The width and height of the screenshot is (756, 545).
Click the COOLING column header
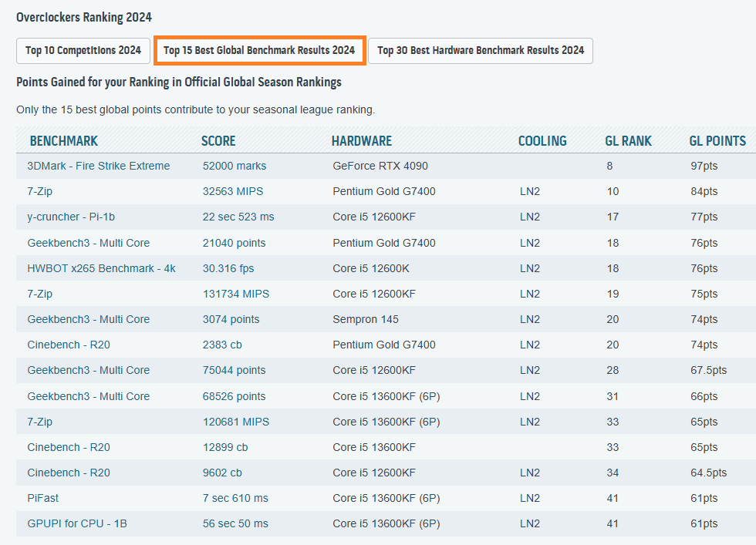[542, 141]
